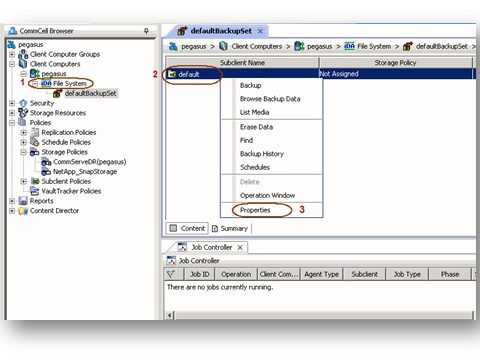Image resolution: width=480 pixels, height=363 pixels.
Task: Click the defaultBackupSet tree icon
Action: tap(58, 93)
